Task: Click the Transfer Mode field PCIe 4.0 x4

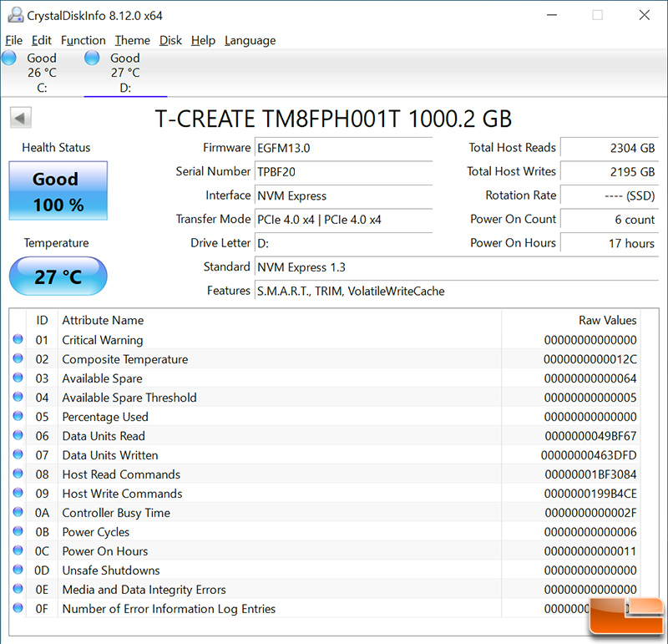Action: pos(343,220)
